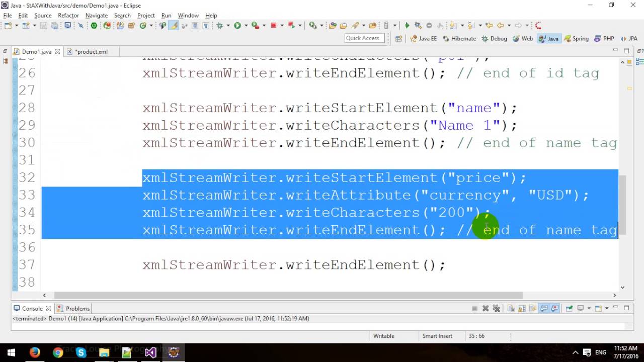Switch to Spring perspective

576,38
